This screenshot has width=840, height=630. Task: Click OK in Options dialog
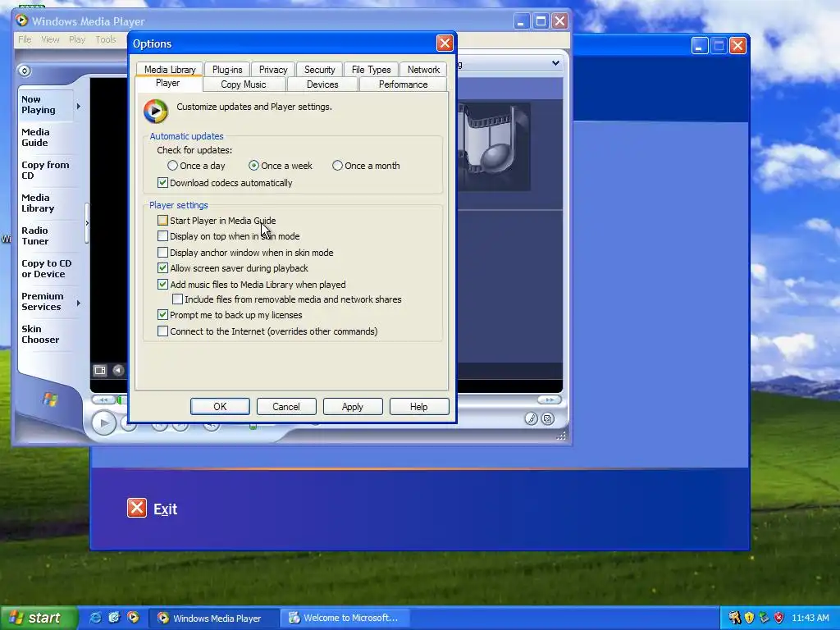[x=220, y=407]
